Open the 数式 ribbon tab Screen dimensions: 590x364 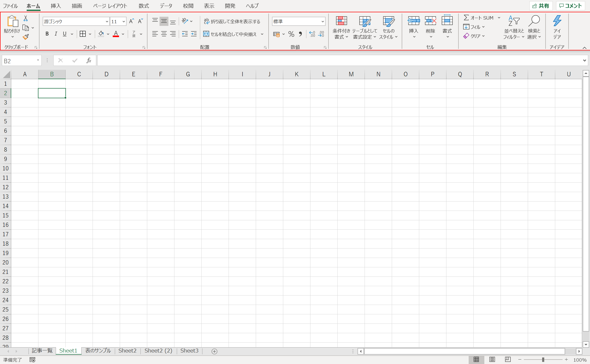pyautogui.click(x=144, y=6)
